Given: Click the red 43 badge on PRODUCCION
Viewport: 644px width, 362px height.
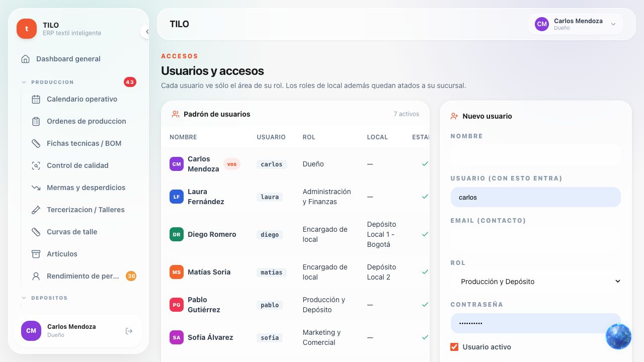Looking at the screenshot, I should (x=130, y=82).
